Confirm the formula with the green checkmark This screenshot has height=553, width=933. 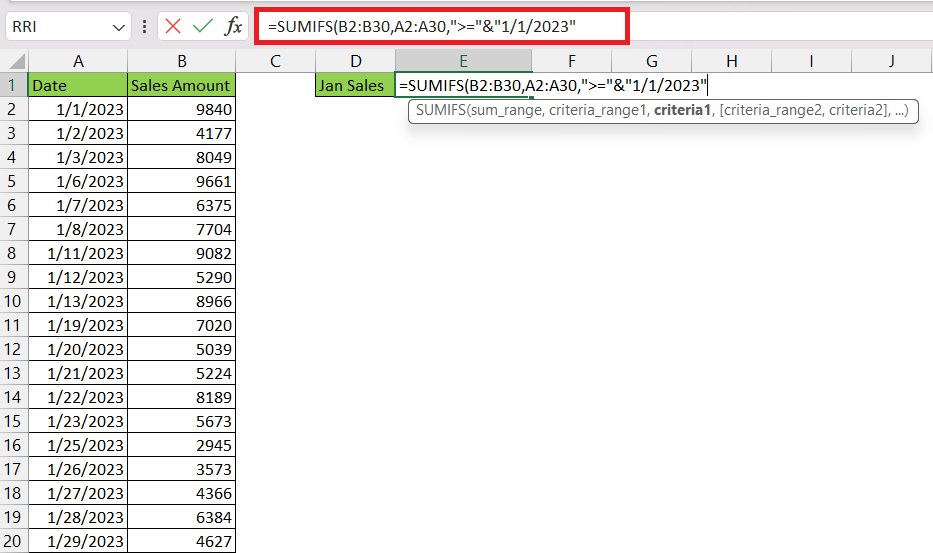click(x=203, y=26)
